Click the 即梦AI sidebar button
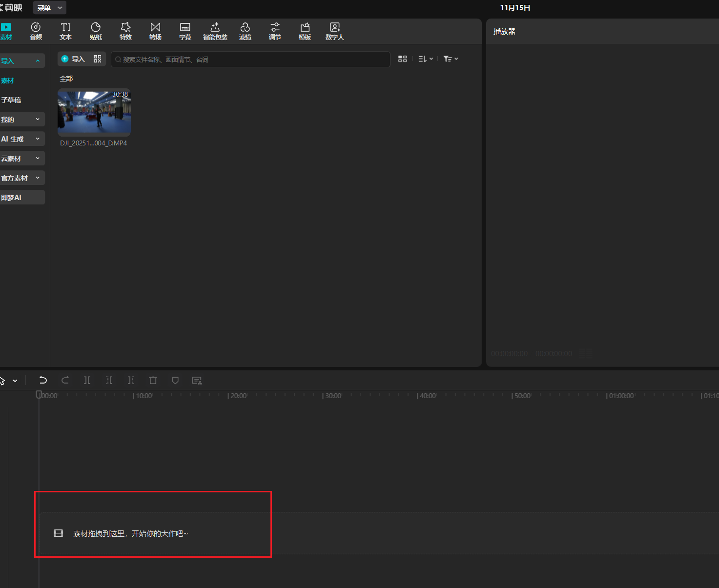The image size is (719, 588). click(x=22, y=198)
